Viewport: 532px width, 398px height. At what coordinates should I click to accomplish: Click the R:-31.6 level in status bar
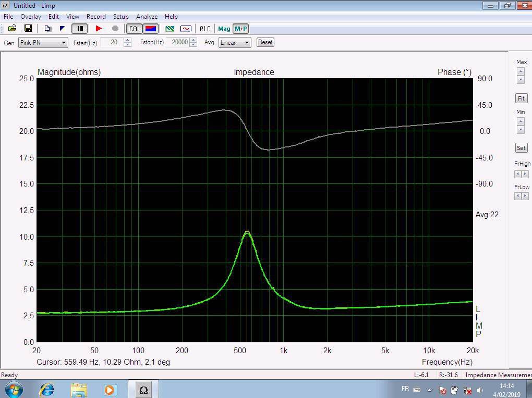point(448,375)
